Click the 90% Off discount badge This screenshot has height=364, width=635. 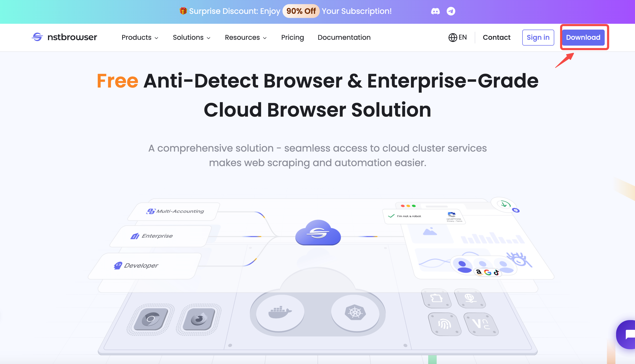point(301,11)
